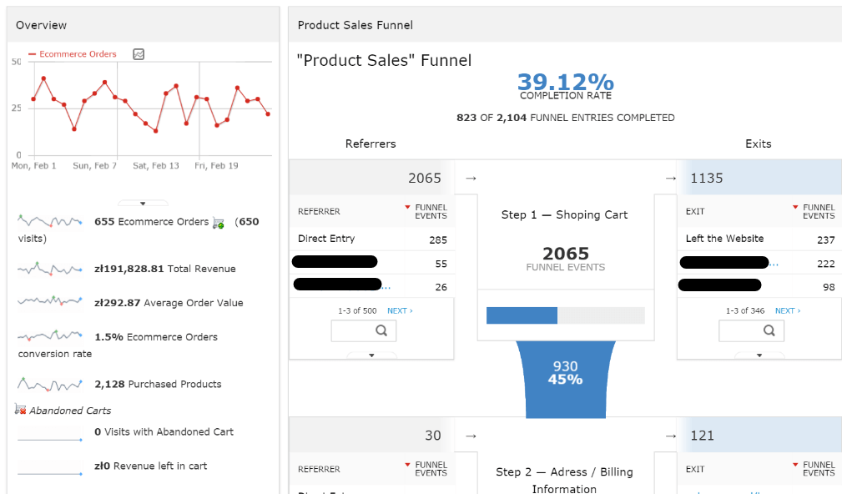Click NEXT in the Referrers pagination

click(x=400, y=310)
